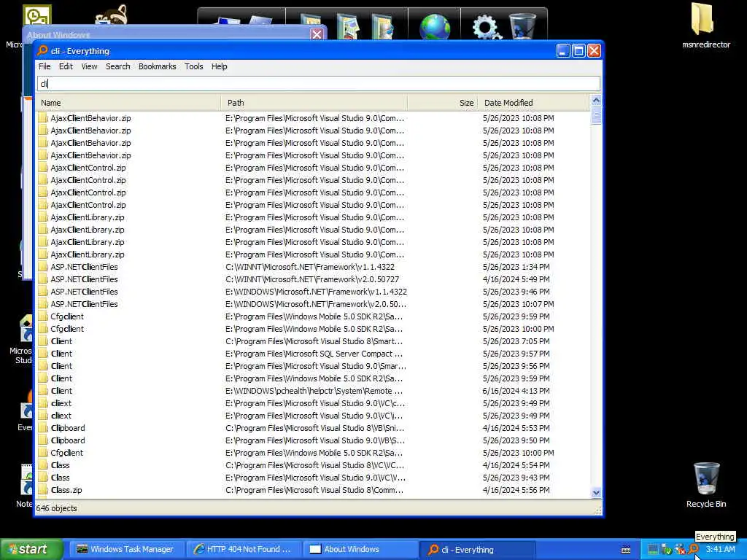Select Client folder in Microsoft SQL Server Compact

click(313, 354)
